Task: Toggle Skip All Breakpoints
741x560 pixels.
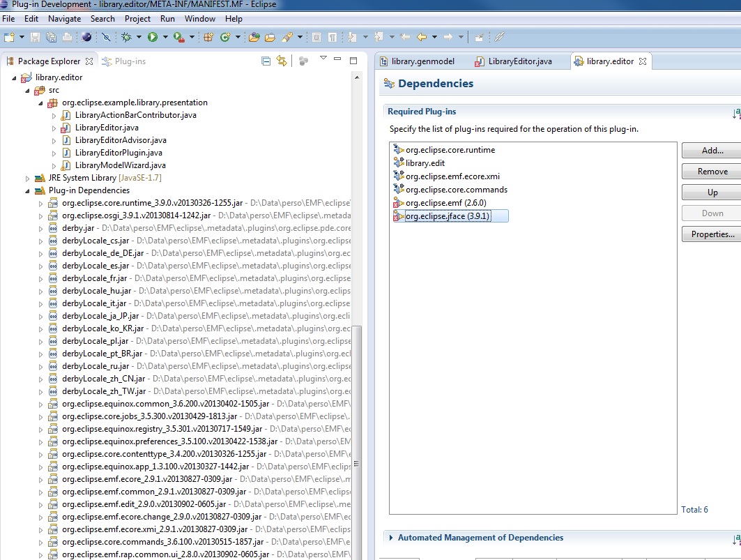Action: [x=107, y=37]
